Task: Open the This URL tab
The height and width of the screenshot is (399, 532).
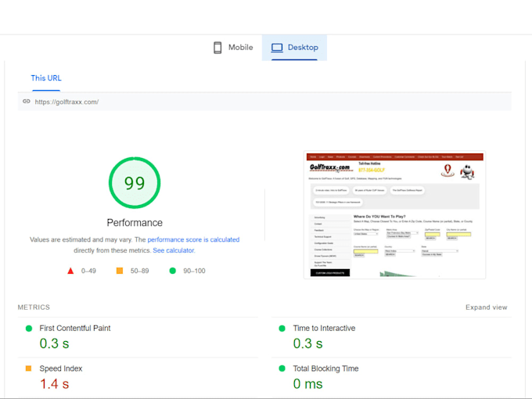Action: pos(46,78)
